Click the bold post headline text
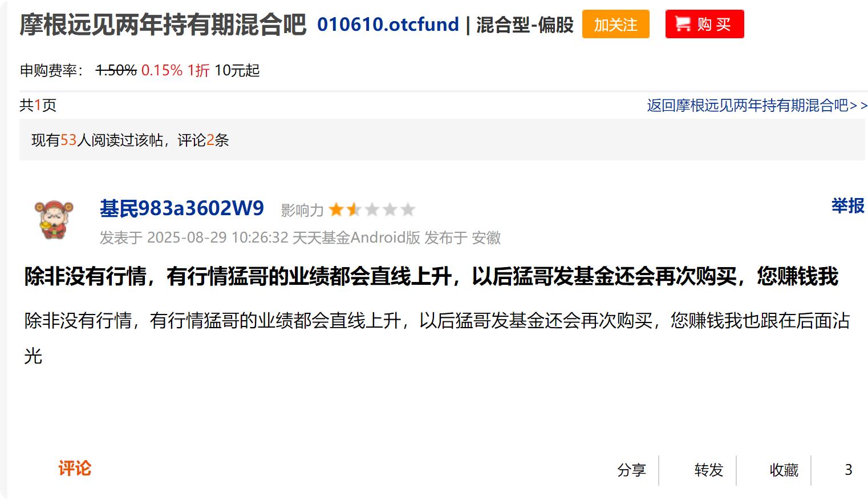Screen dimensions: 868x500 (x=431, y=276)
